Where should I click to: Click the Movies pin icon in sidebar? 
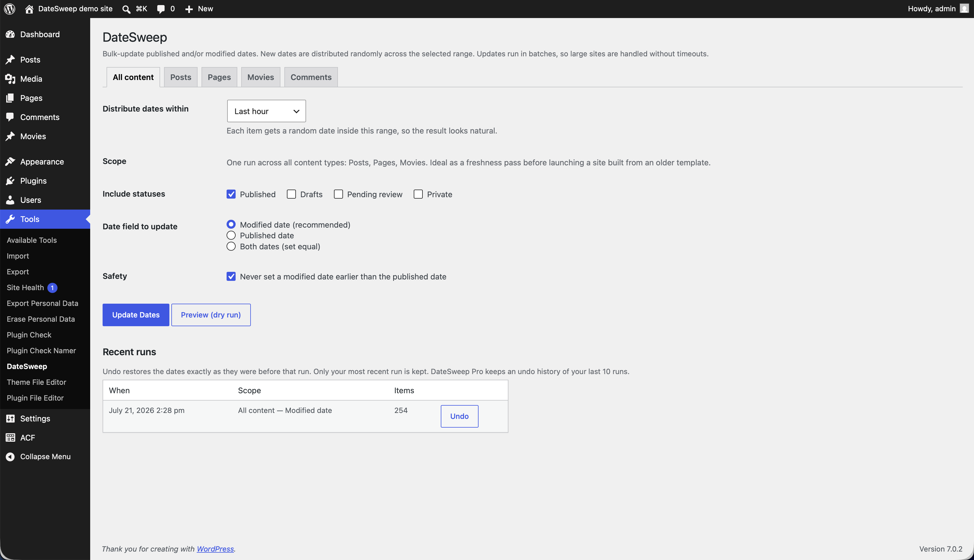coord(10,136)
